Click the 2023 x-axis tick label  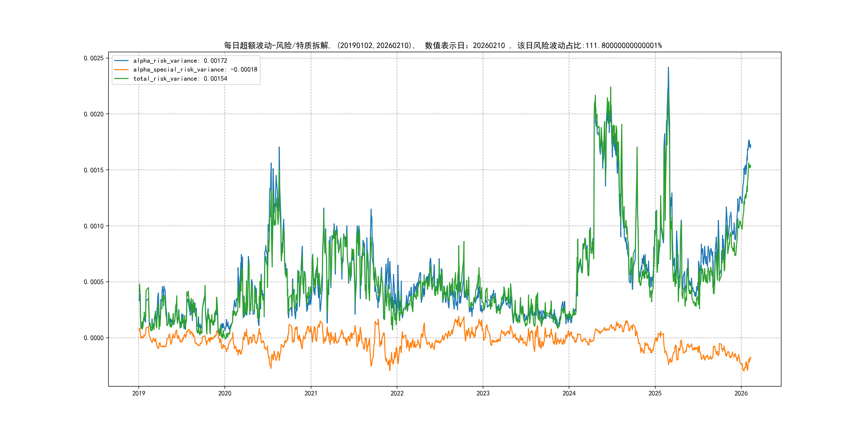[483, 393]
